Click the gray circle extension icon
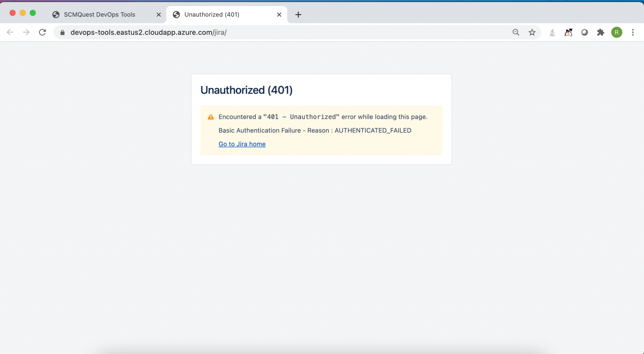This screenshot has height=354, width=644. click(x=584, y=32)
